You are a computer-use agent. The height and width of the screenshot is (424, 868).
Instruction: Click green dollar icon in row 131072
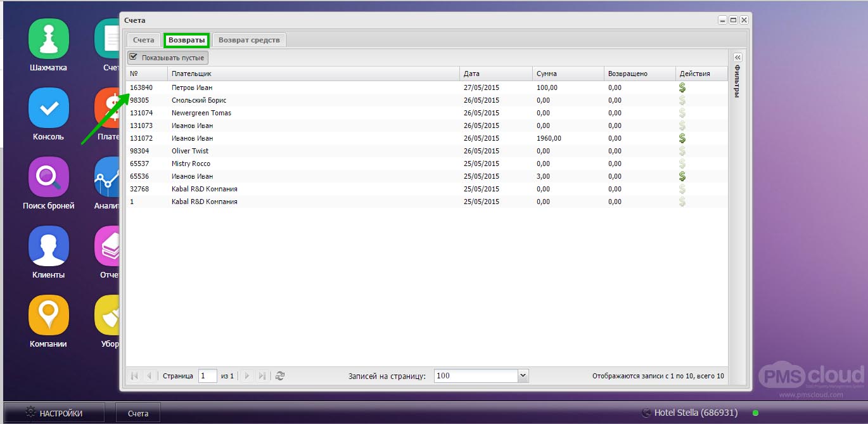pyautogui.click(x=682, y=138)
